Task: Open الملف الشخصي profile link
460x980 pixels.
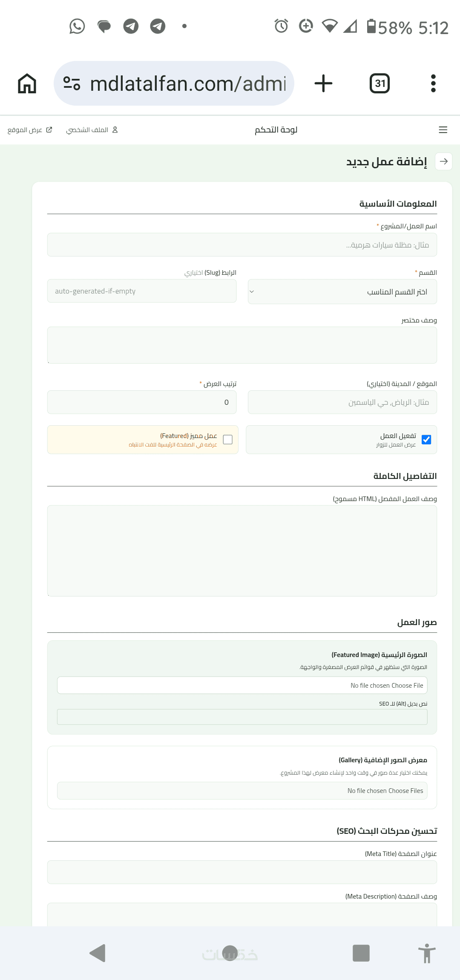Action: click(x=92, y=130)
